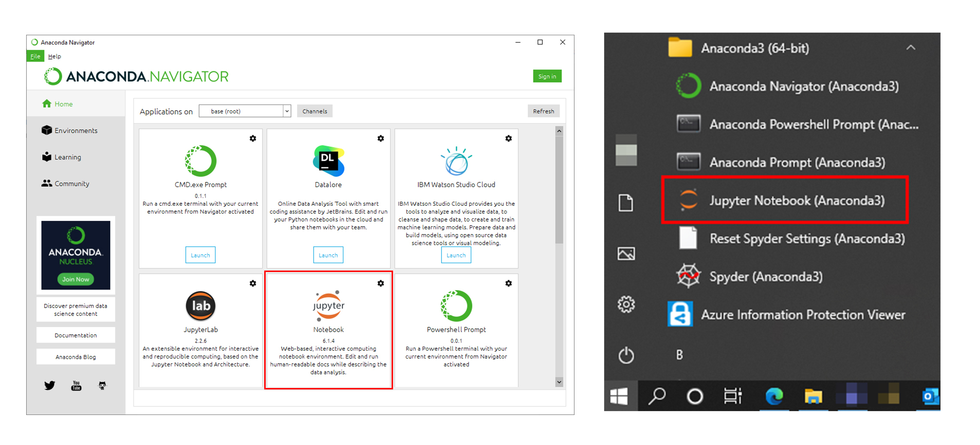Image resolution: width=980 pixels, height=445 pixels.
Task: Open the YouTube icon link
Action: 76,385
